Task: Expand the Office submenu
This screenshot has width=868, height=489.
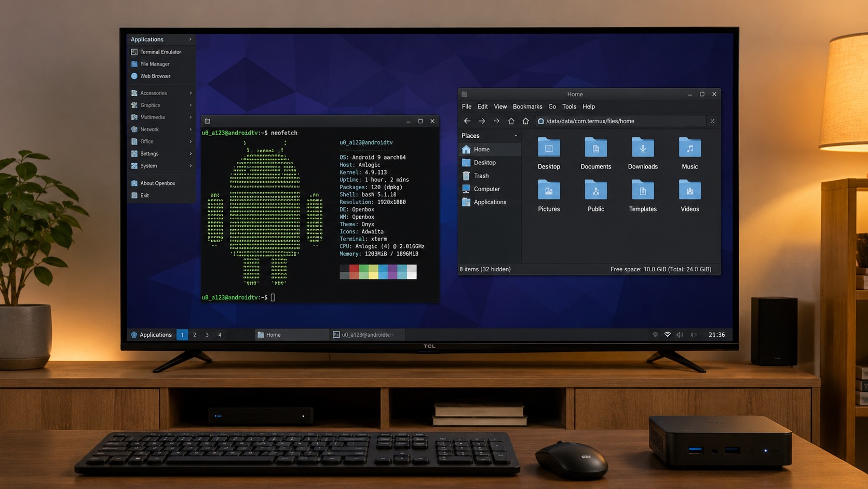Action: [161, 141]
